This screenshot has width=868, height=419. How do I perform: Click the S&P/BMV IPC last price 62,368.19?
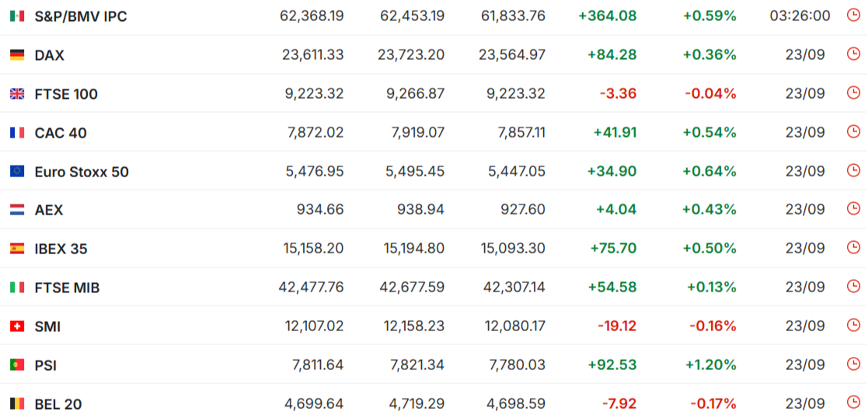coord(312,16)
